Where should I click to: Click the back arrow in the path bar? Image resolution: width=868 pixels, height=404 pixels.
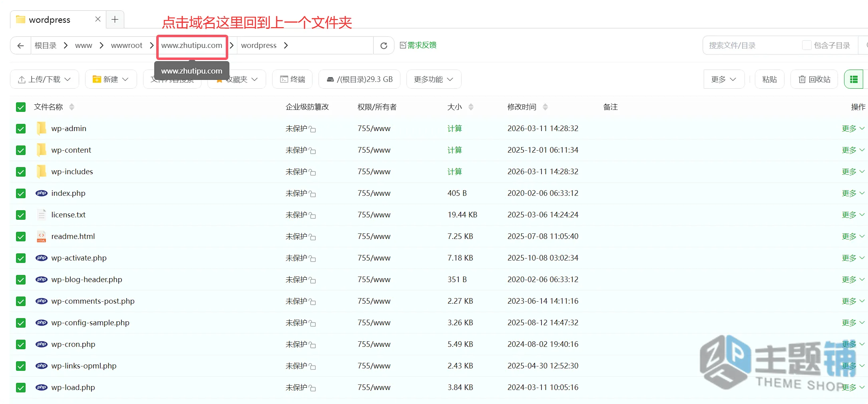point(21,46)
